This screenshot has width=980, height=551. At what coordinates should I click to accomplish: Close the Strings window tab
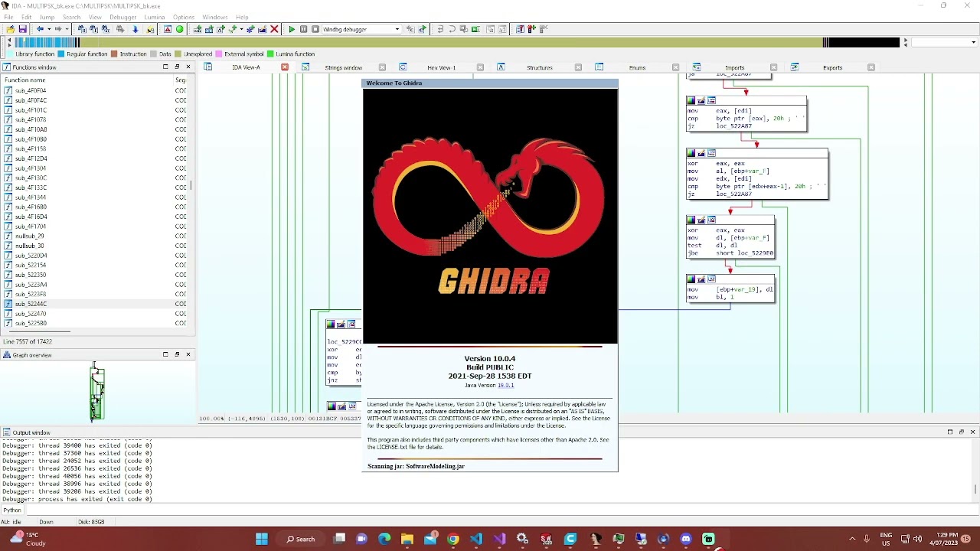click(382, 67)
